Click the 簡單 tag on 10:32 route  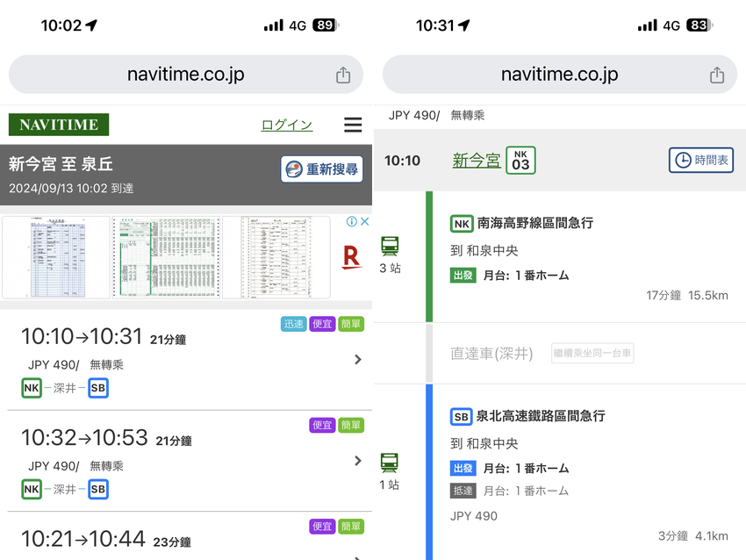351,425
